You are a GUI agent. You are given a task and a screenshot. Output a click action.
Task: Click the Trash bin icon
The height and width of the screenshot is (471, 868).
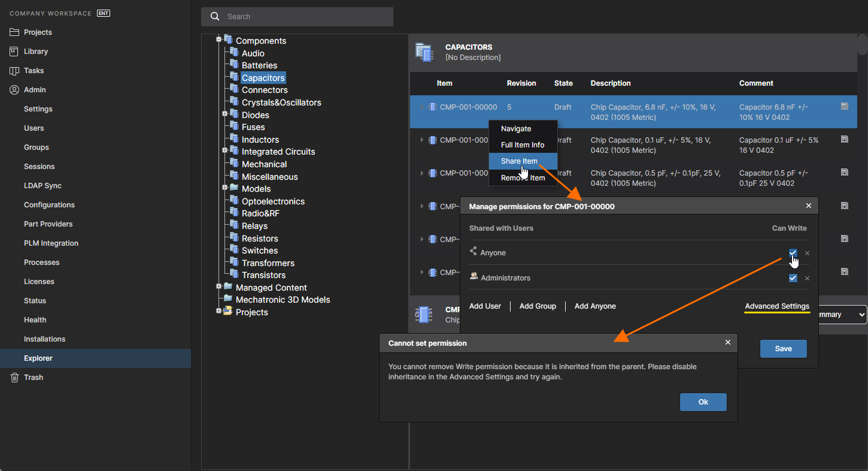(14, 378)
